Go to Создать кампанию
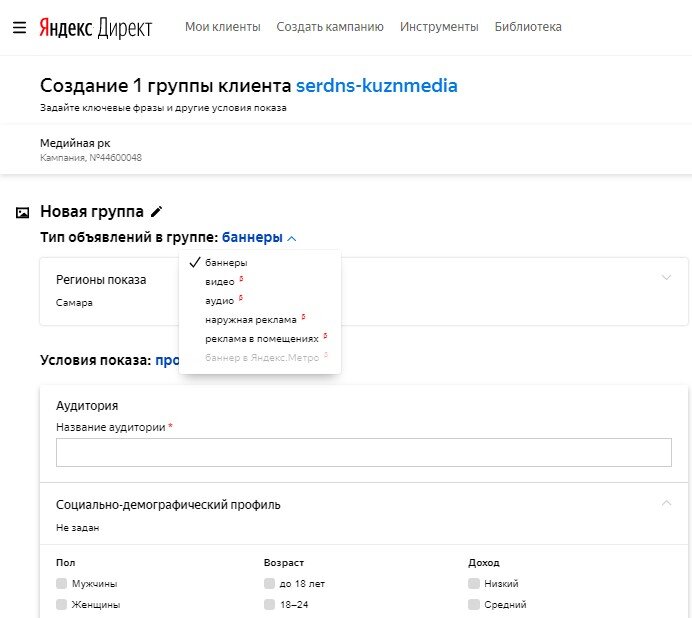 tap(330, 27)
